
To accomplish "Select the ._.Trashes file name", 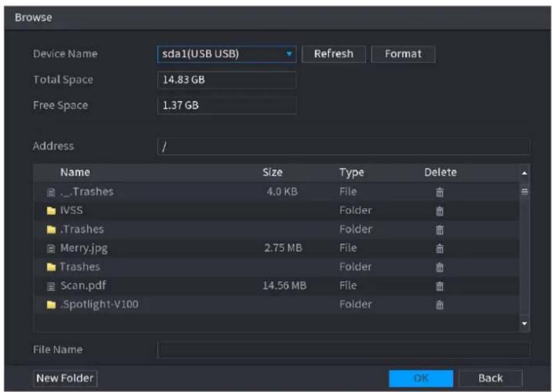I will coord(87,192).
